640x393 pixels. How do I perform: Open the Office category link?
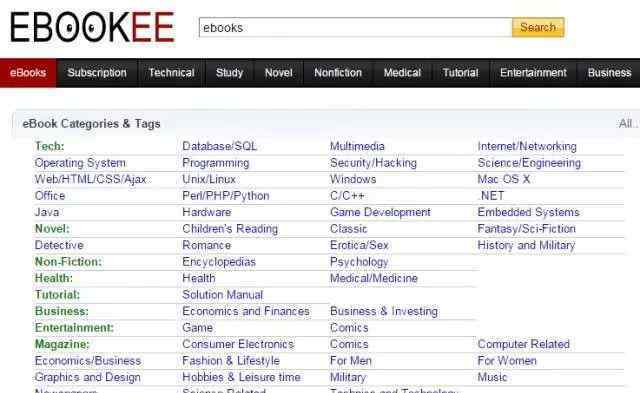(x=50, y=195)
